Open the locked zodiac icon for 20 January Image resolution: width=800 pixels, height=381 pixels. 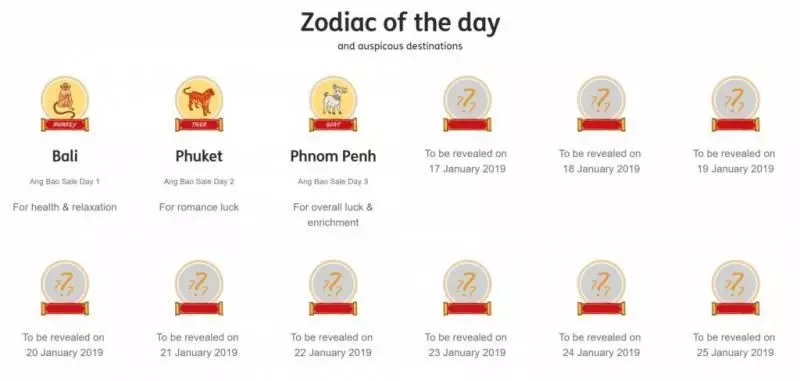[x=65, y=288]
